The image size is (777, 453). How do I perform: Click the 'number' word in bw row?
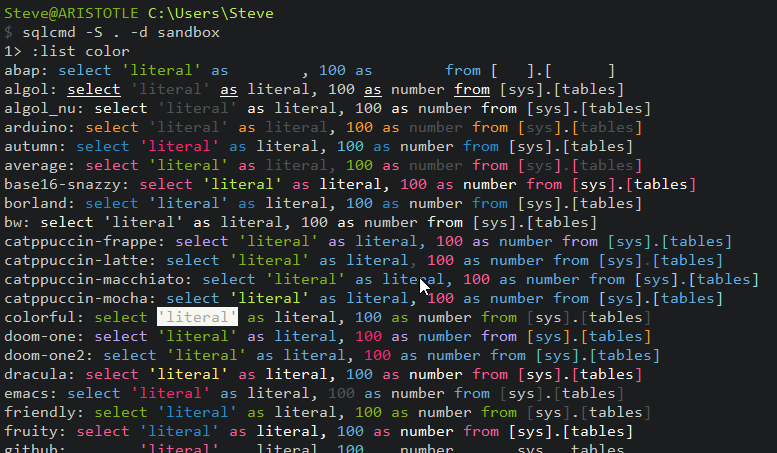pyautogui.click(x=390, y=222)
